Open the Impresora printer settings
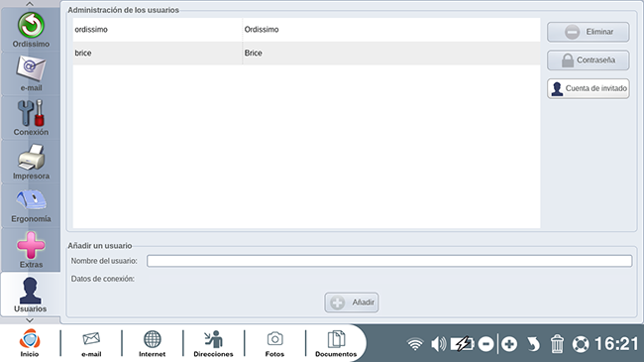Viewport: 644px width, 362px height. [x=31, y=162]
